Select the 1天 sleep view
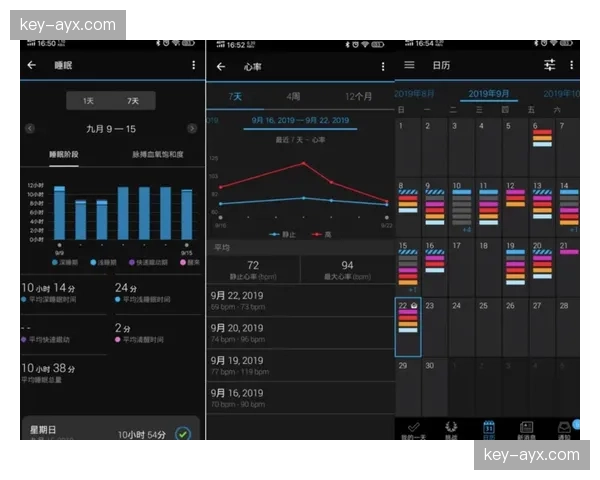 click(88, 101)
